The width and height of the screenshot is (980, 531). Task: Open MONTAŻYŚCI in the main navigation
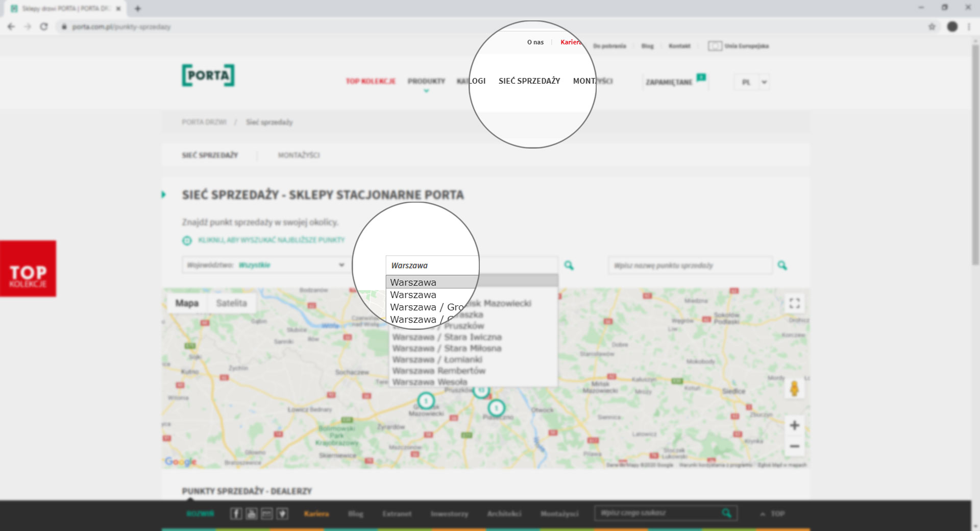click(593, 81)
